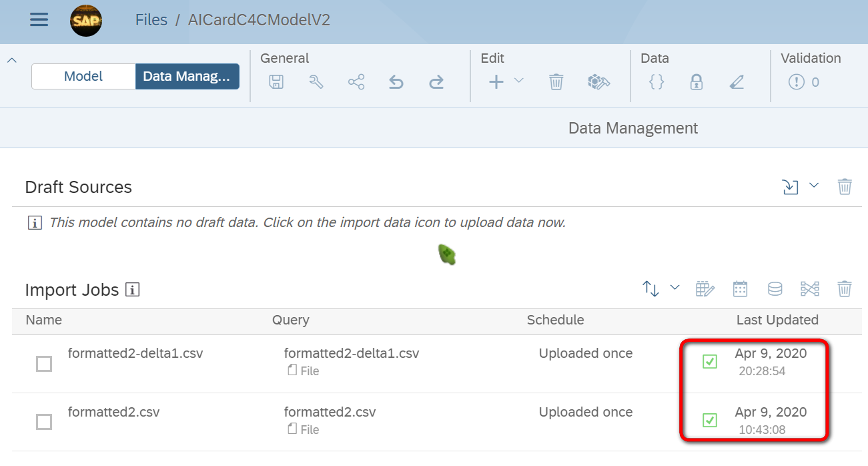Click the edit import table icon
Image resolution: width=868 pixels, height=466 pixels.
[x=705, y=289]
